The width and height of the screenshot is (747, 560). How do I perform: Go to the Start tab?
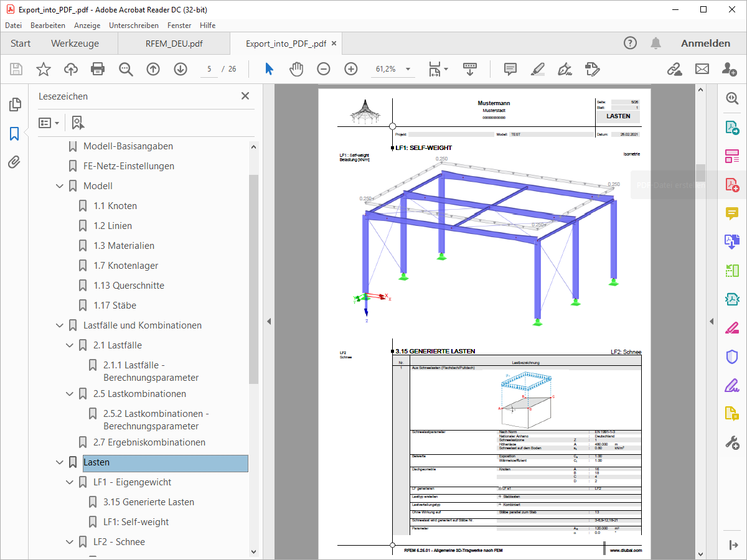21,44
